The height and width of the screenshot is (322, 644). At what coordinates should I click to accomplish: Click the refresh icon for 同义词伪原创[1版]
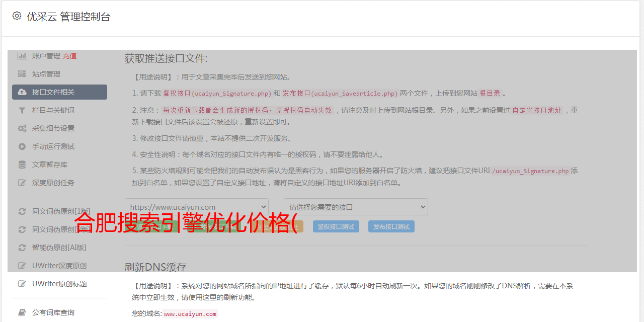click(x=22, y=211)
